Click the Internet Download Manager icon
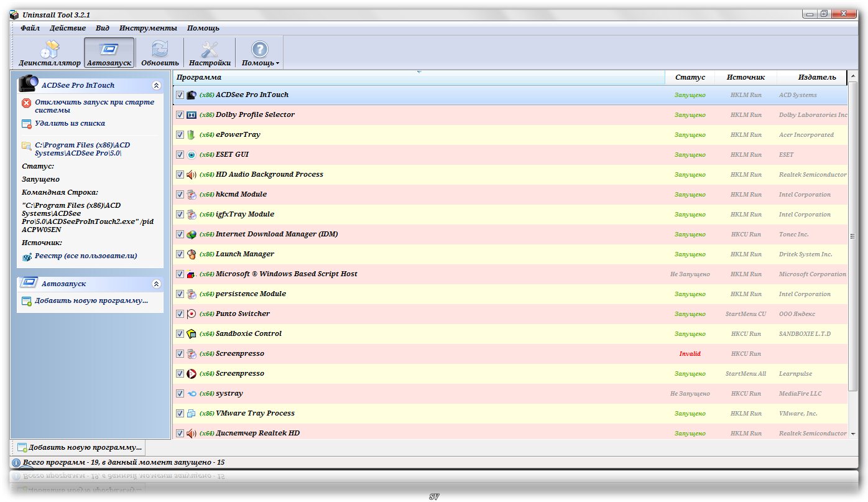This screenshot has width=868, height=502. pyautogui.click(x=192, y=235)
